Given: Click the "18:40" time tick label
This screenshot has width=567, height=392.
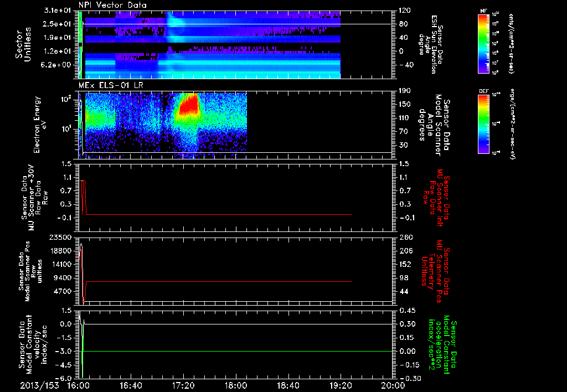Looking at the screenshot, I should pyautogui.click(x=288, y=385).
